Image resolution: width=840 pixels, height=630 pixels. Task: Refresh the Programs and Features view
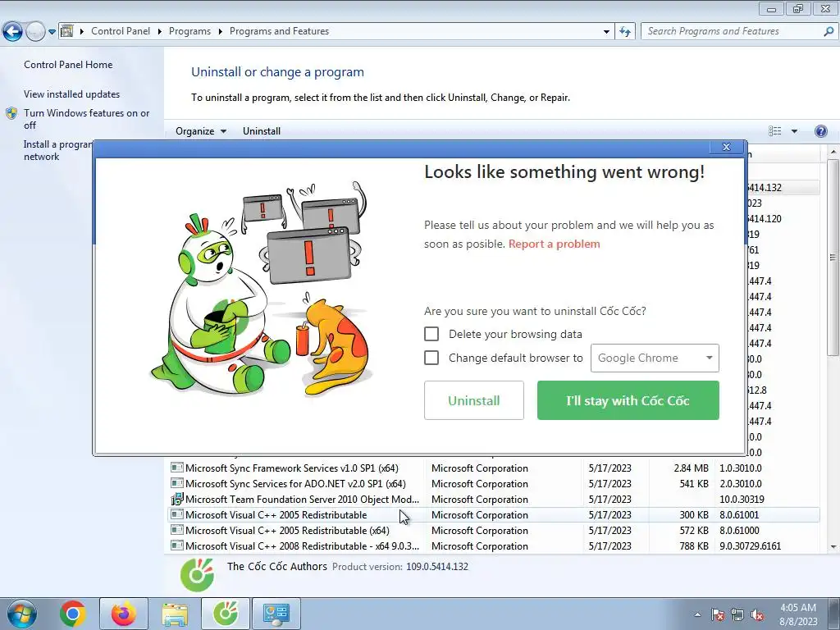point(625,32)
